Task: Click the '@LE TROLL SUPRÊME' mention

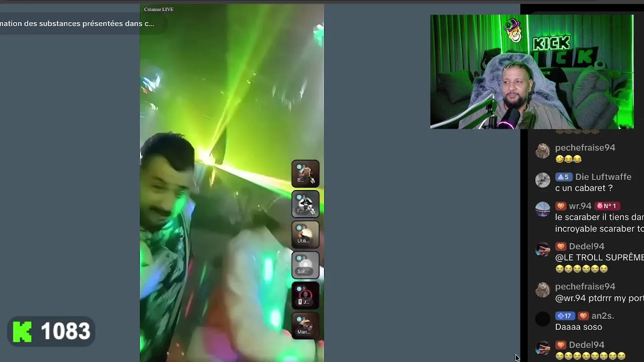Action: (x=599, y=257)
